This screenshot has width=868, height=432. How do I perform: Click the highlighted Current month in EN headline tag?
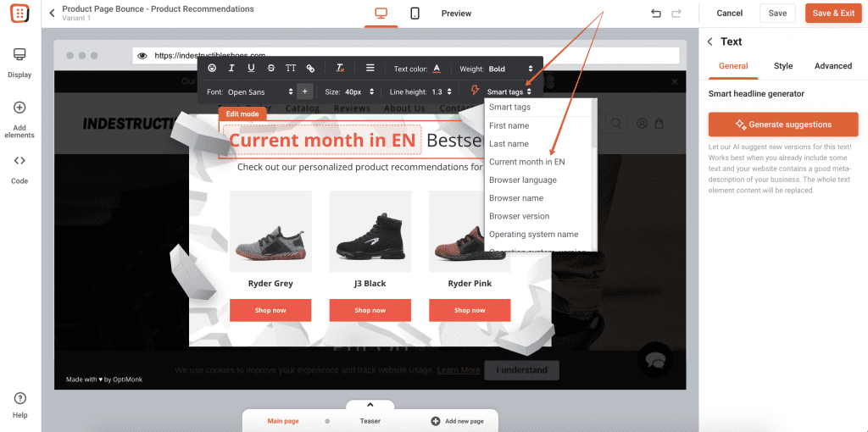click(321, 140)
